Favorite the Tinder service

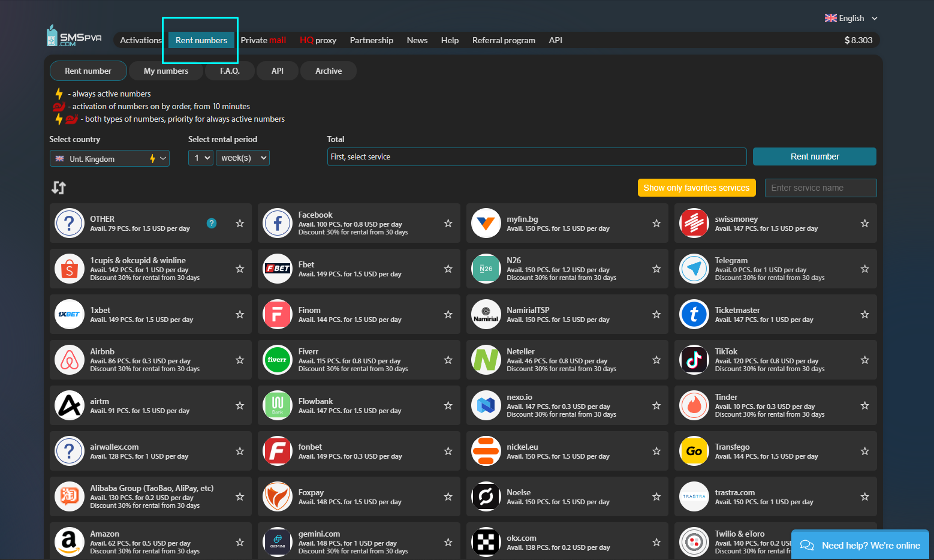point(864,405)
